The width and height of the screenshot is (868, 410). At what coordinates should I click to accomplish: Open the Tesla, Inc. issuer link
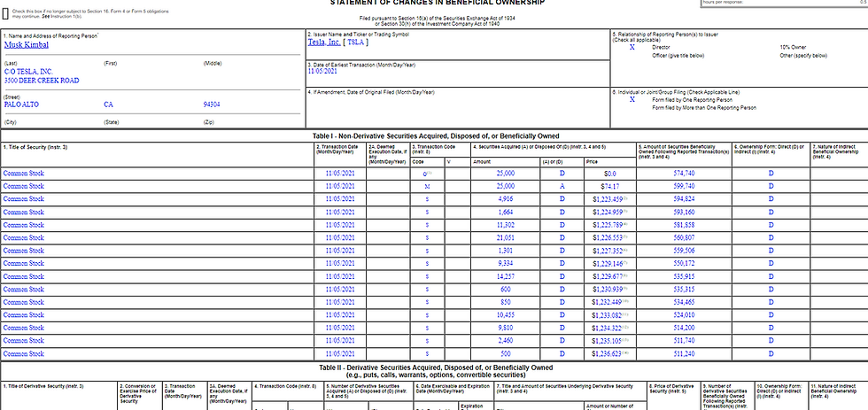tap(324, 42)
